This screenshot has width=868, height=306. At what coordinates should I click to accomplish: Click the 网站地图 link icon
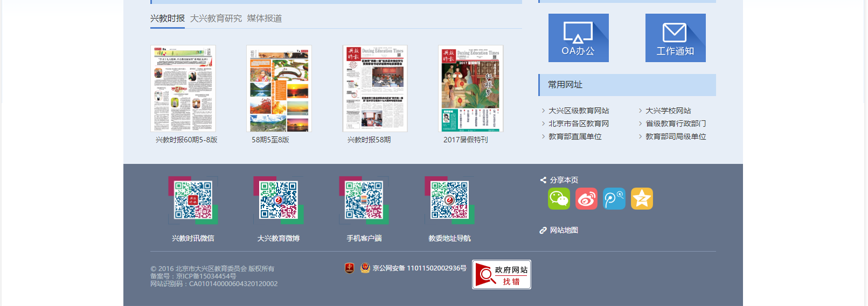(543, 231)
